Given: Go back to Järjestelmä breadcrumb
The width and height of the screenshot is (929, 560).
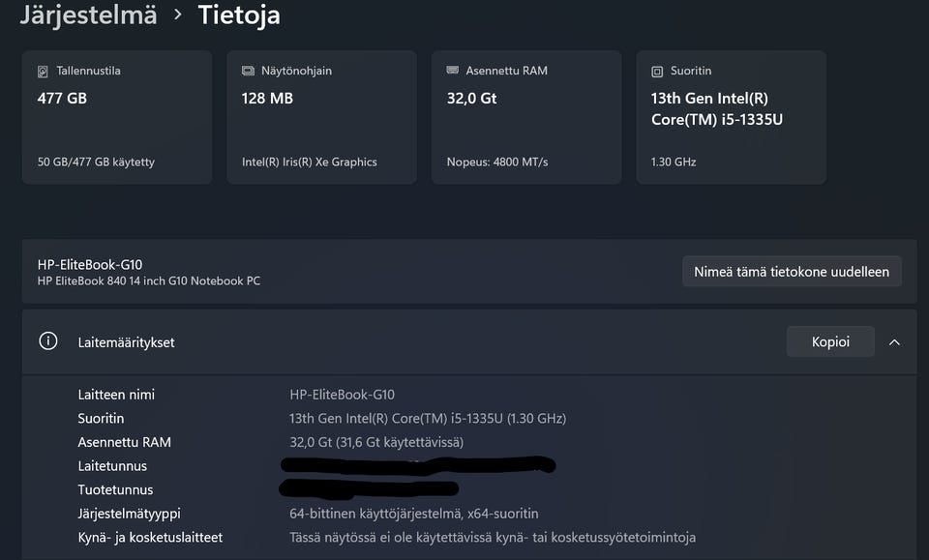Looking at the screenshot, I should coord(88,15).
